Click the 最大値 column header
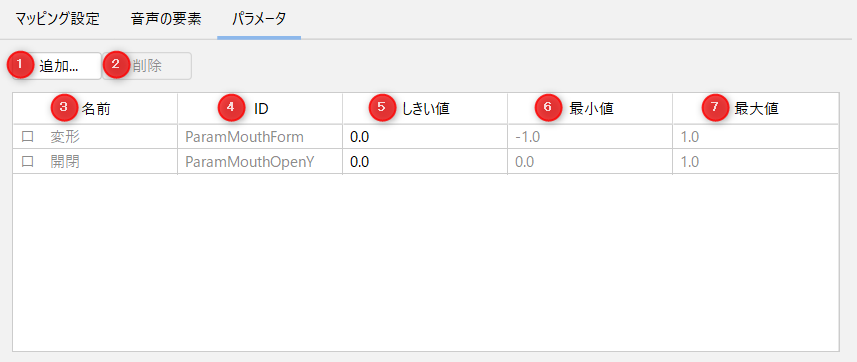Image resolution: width=857 pixels, height=362 pixels. coord(755,108)
